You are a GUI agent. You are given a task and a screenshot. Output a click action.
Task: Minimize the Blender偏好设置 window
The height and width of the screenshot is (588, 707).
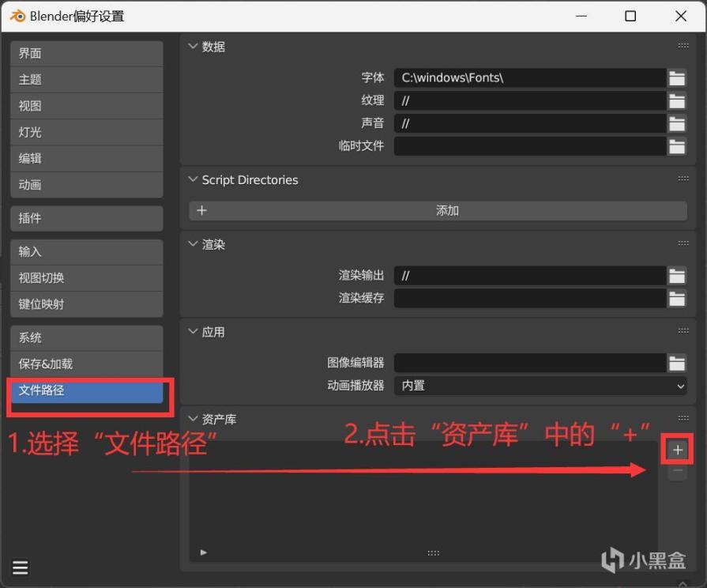(x=581, y=17)
